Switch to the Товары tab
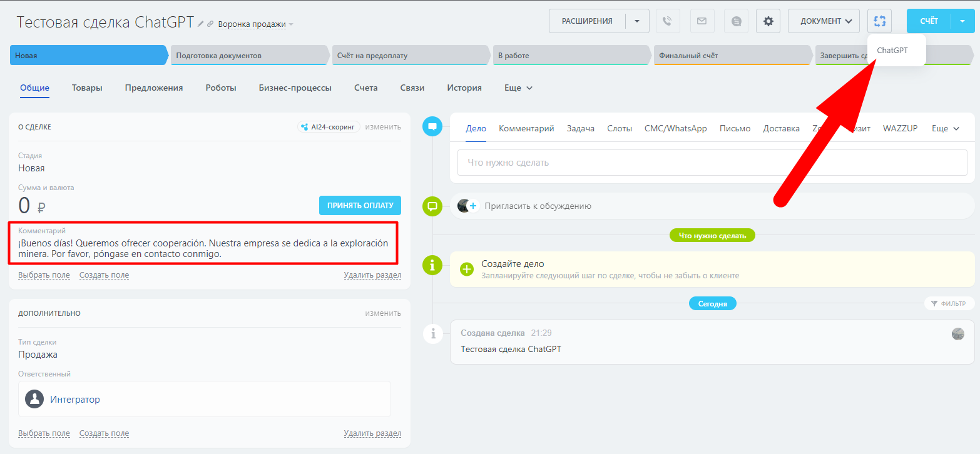980x454 pixels. click(x=87, y=88)
